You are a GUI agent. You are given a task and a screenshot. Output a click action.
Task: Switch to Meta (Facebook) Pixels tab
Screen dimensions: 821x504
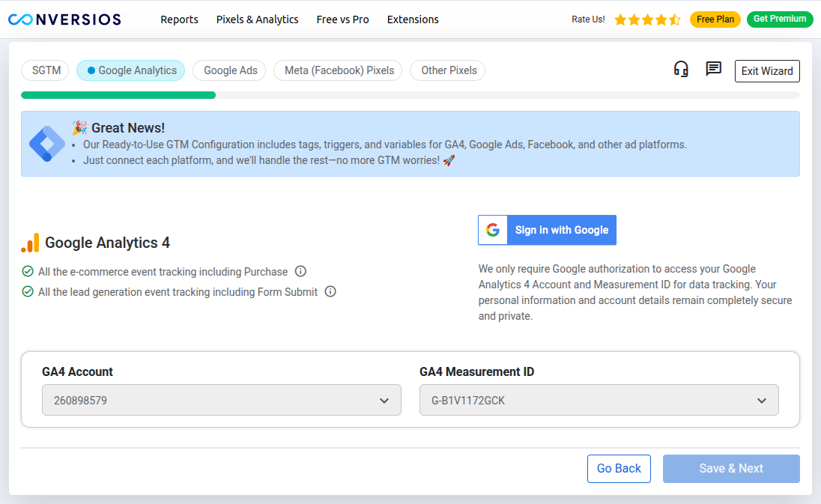pyautogui.click(x=338, y=70)
